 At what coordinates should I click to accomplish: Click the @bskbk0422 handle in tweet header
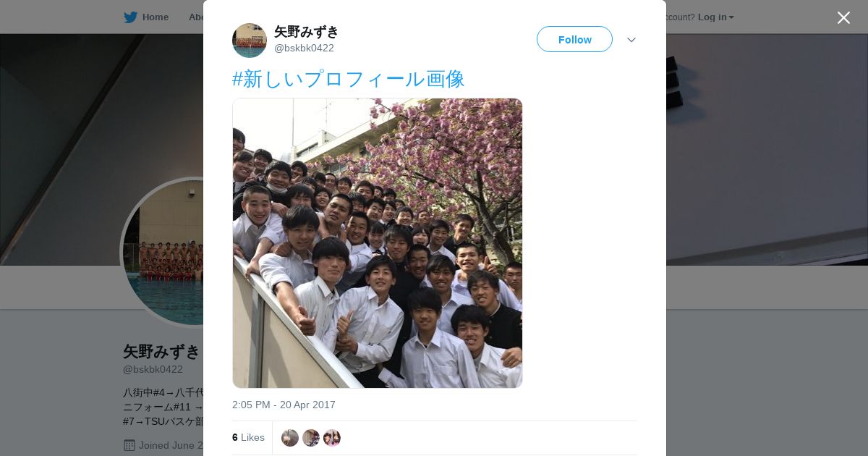point(304,48)
